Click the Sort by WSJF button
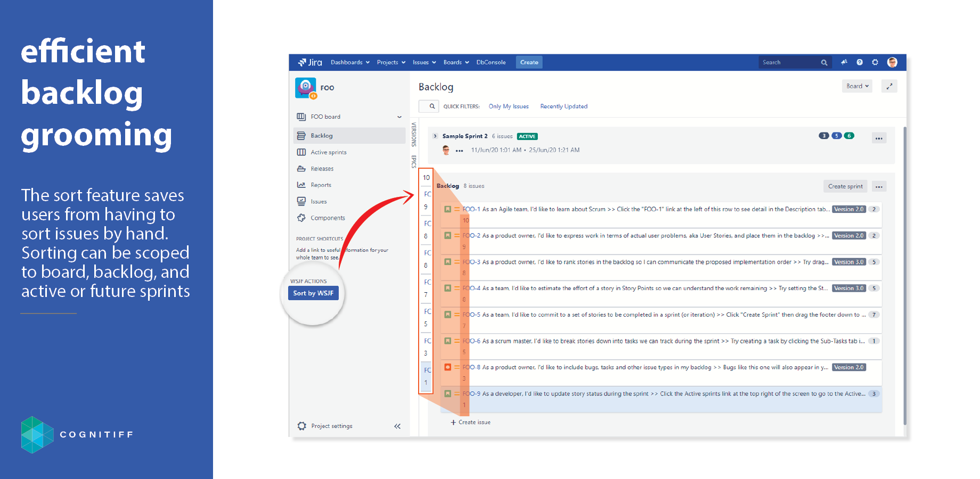This screenshot has width=980, height=479. (313, 293)
